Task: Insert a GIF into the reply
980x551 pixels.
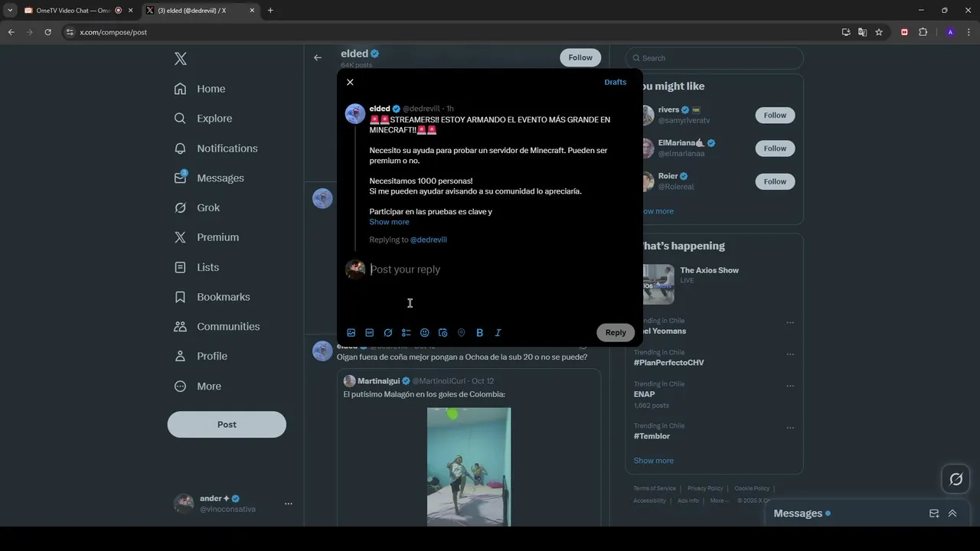Action: tap(370, 333)
